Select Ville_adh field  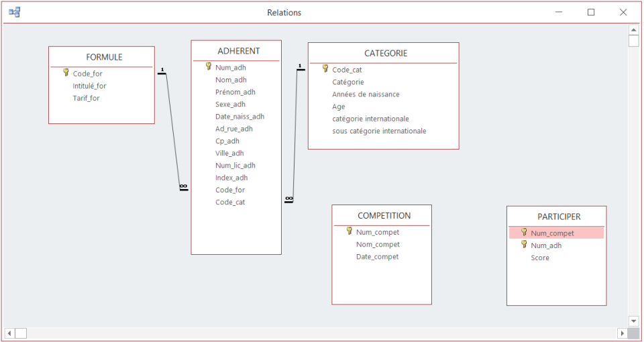(229, 153)
